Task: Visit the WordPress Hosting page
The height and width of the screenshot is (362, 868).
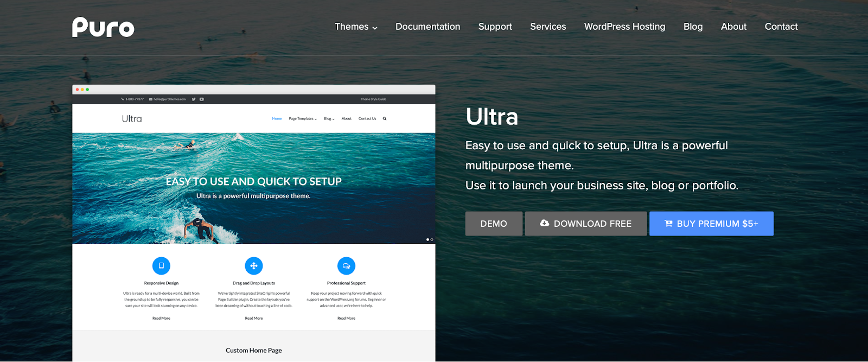Action: point(624,27)
